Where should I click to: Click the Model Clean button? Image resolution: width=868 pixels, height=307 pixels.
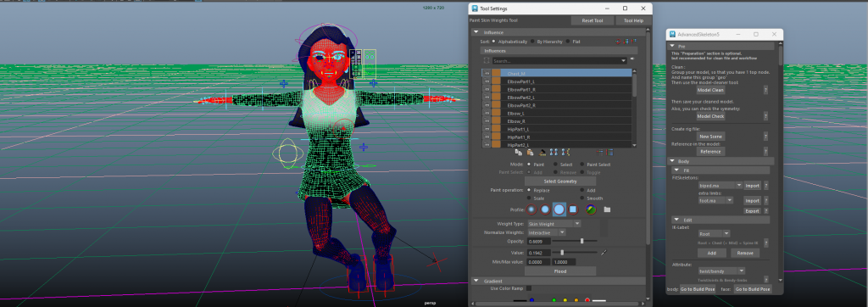[x=710, y=90]
